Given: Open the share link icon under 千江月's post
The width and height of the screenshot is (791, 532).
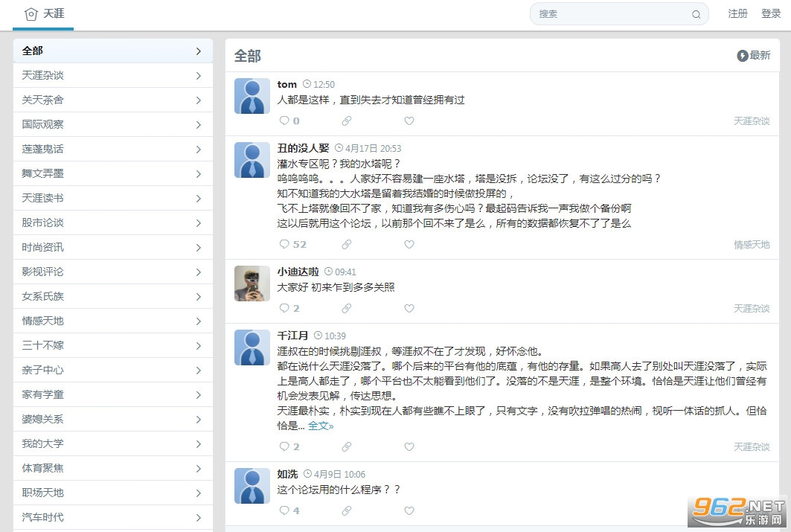Looking at the screenshot, I should 347,446.
